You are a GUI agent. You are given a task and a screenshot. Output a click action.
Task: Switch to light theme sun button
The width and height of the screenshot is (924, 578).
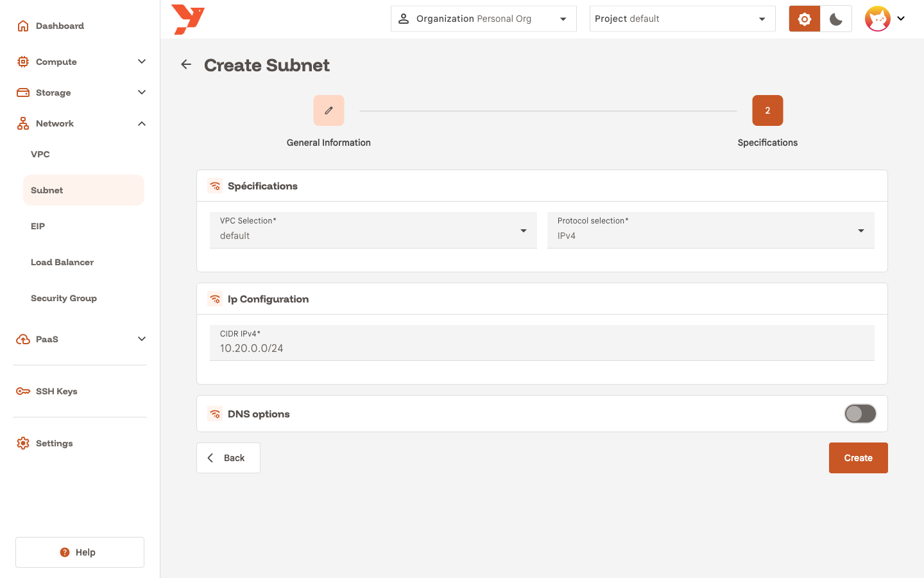coord(805,19)
